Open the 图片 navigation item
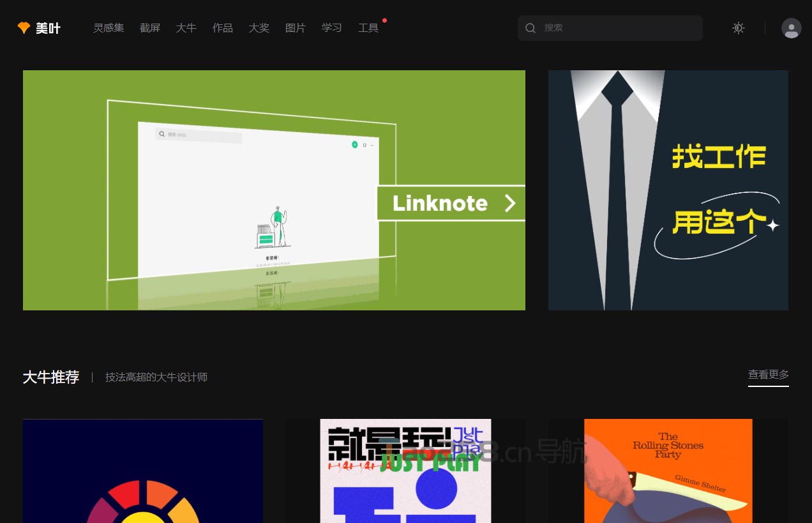Screen dimensions: 812x523 [x=296, y=28]
